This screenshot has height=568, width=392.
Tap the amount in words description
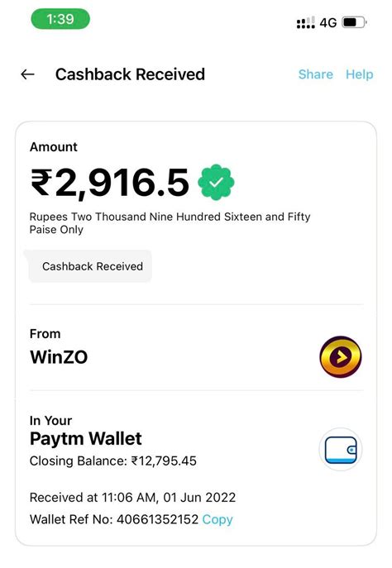pos(170,223)
